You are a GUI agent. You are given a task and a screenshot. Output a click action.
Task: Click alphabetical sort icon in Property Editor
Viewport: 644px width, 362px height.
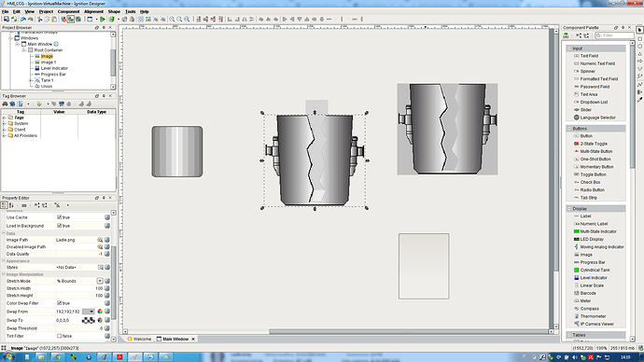11,205
